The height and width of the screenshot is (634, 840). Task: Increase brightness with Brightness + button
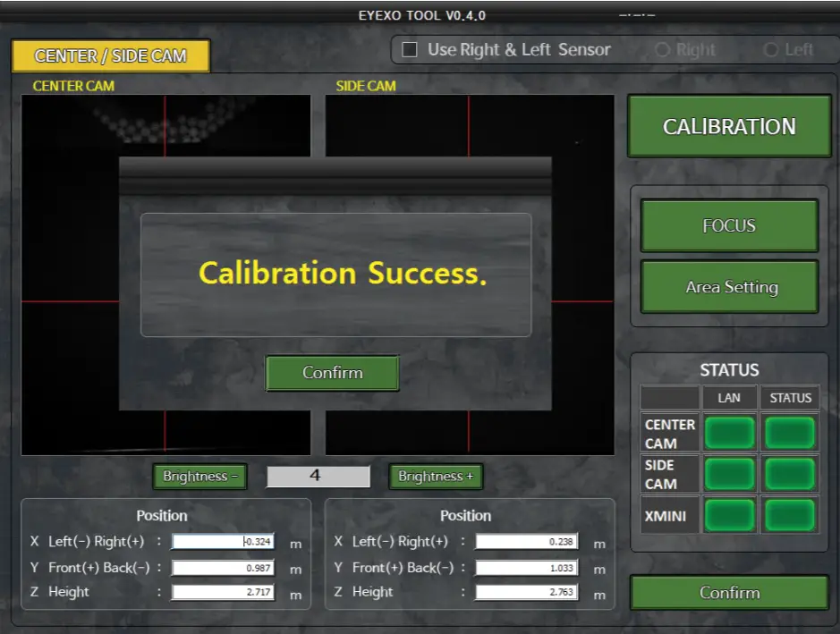436,476
